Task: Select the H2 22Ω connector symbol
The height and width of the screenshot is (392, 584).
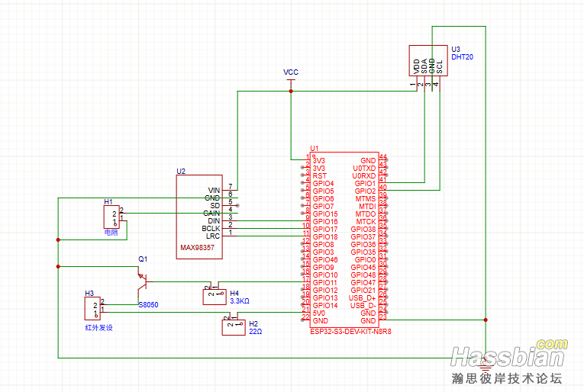Action: click(234, 327)
